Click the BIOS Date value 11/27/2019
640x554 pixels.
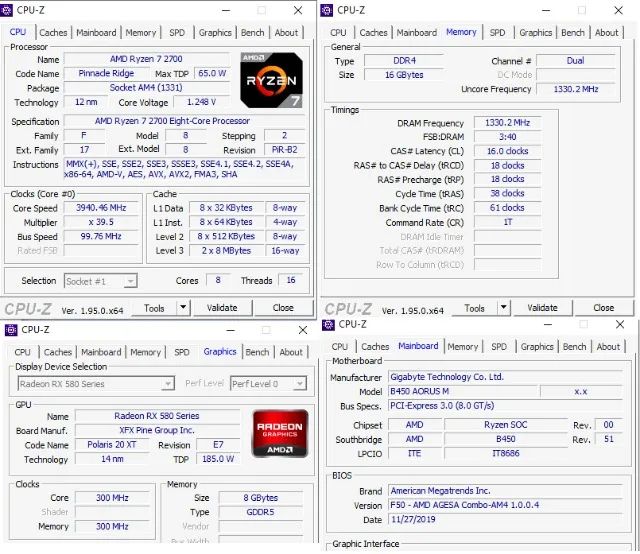[505, 519]
